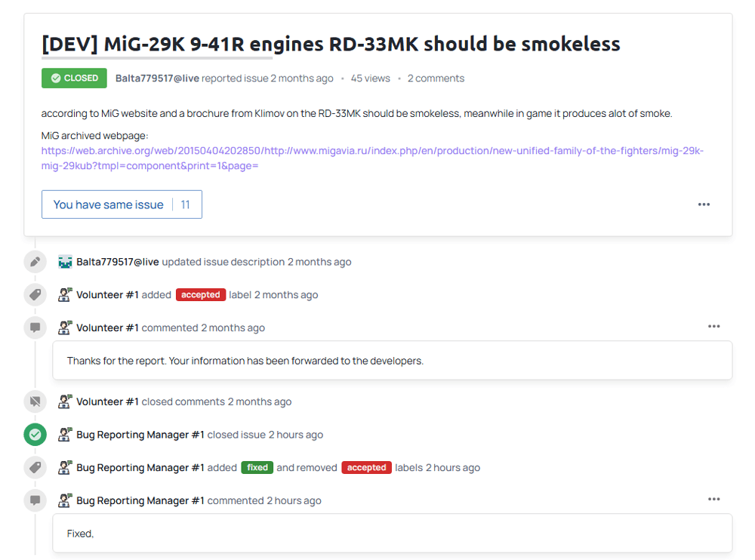Image resolution: width=755 pixels, height=560 pixels.
Task: Click the tag icon beside Volunteer #1 accepted label
Action: (35, 294)
